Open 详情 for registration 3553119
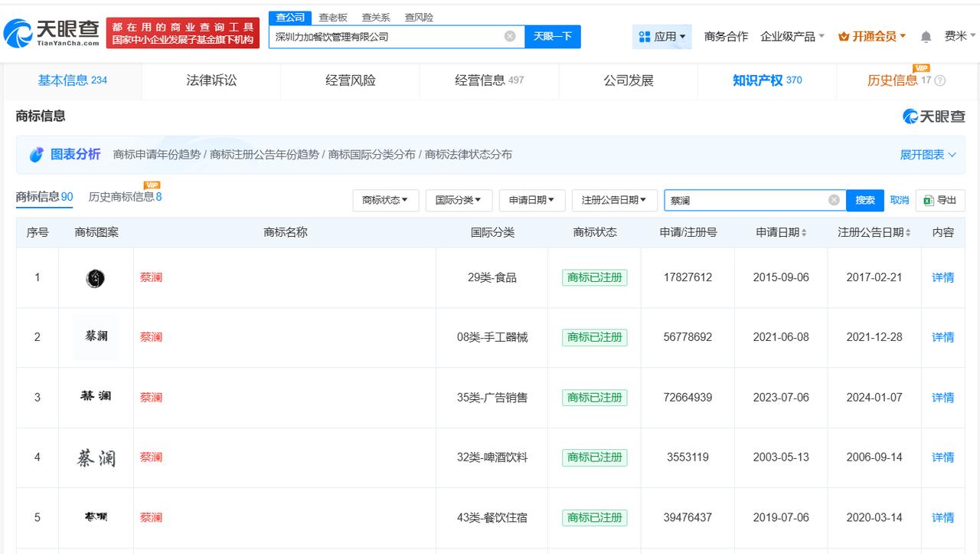The height and width of the screenshot is (554, 980). (x=943, y=457)
